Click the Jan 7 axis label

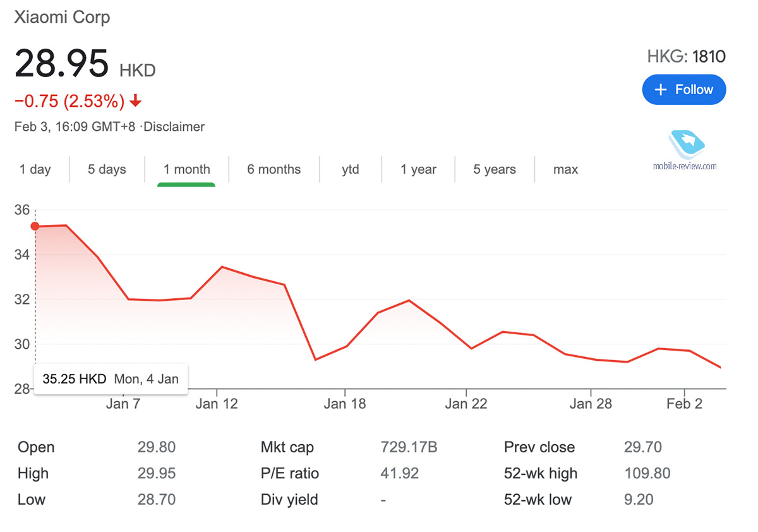123,404
